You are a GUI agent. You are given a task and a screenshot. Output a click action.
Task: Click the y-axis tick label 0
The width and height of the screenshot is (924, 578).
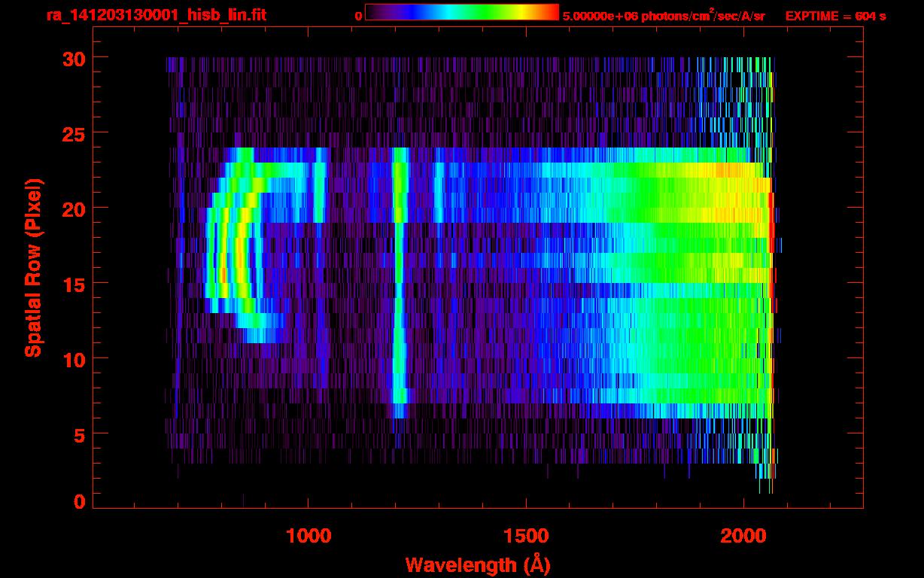point(78,501)
